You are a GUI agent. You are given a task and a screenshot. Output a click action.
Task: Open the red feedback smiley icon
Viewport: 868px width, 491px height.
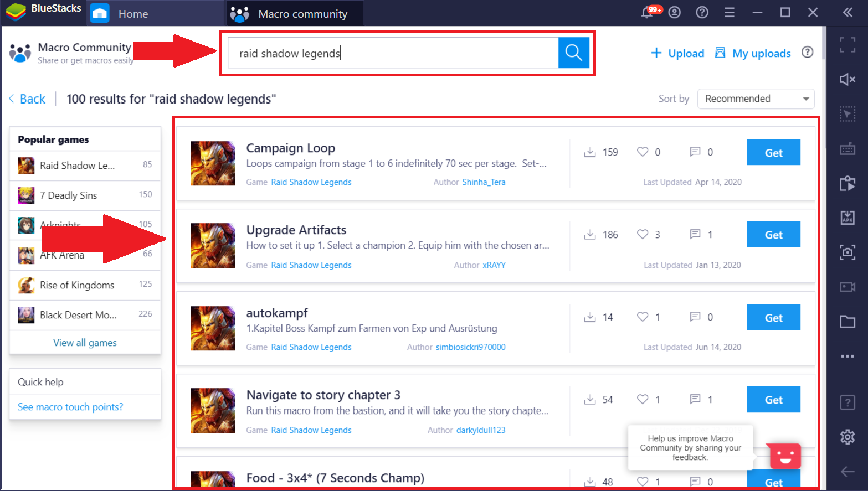pyautogui.click(x=785, y=456)
